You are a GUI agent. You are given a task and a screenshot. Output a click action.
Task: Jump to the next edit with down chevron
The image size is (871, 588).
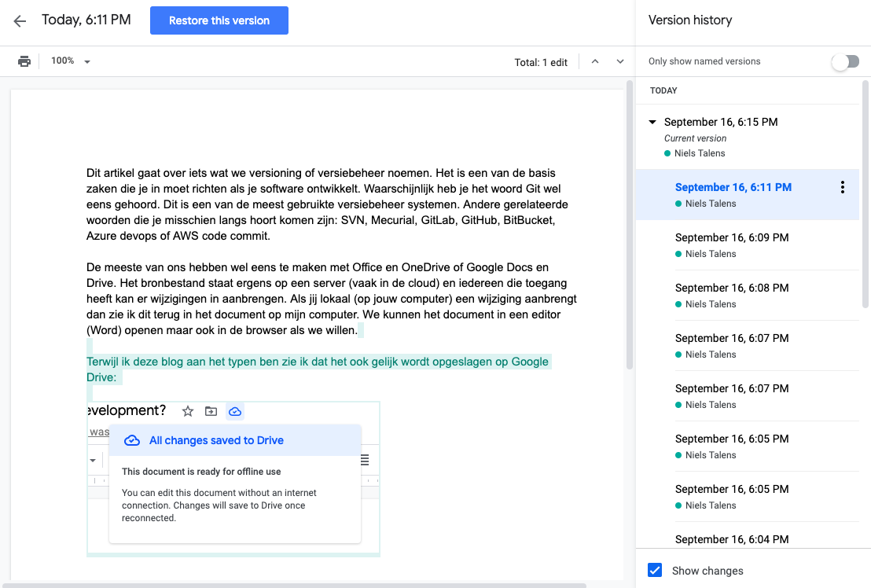click(620, 61)
